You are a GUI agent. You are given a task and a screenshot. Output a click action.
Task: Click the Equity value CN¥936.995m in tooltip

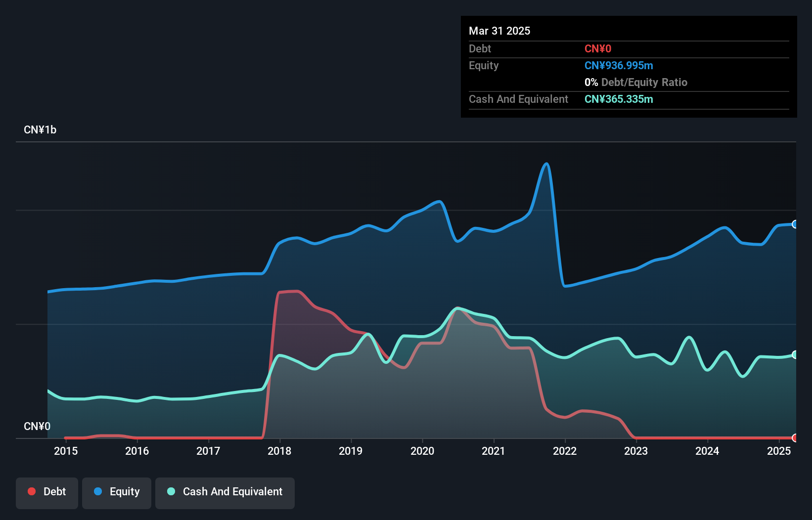click(x=619, y=65)
